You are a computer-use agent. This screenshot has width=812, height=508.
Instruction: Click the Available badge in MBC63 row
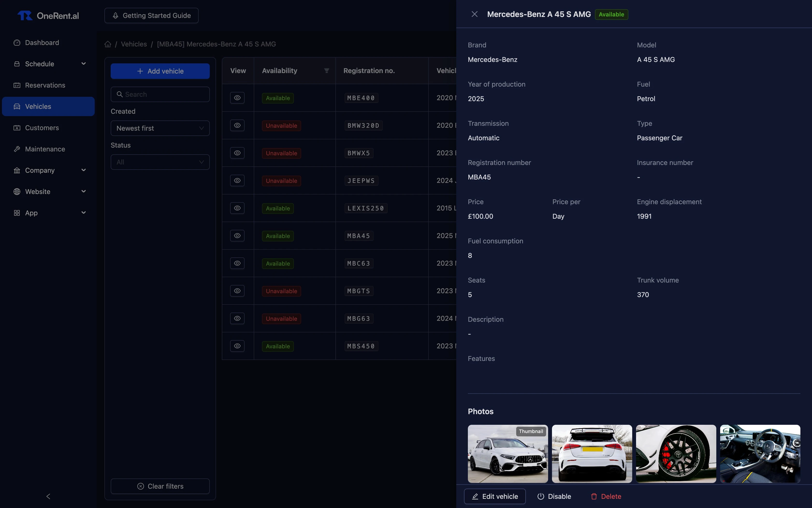coord(277,263)
